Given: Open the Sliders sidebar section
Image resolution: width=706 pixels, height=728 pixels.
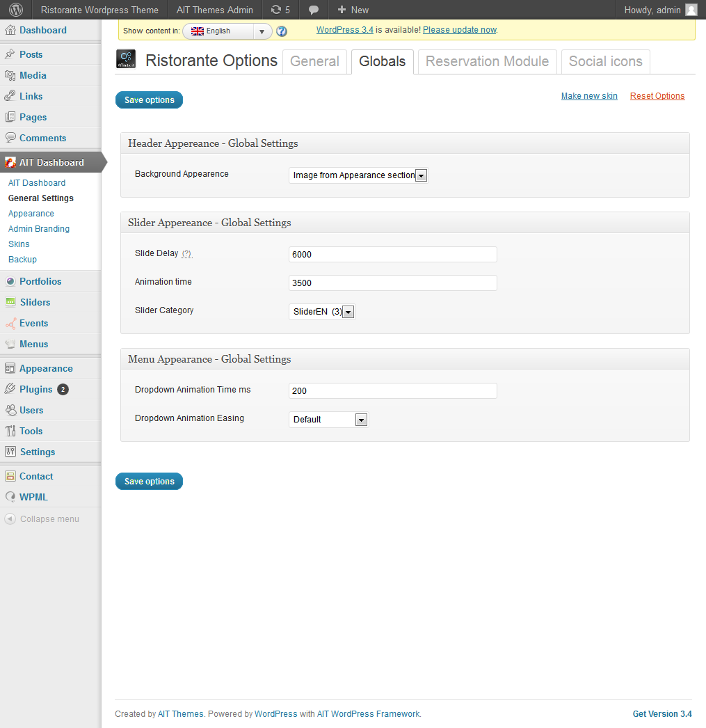Looking at the screenshot, I should pyautogui.click(x=35, y=302).
